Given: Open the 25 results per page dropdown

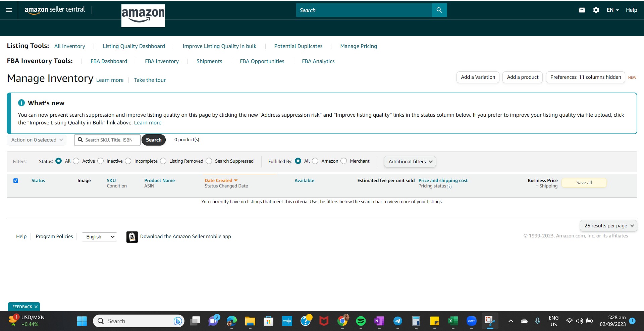Looking at the screenshot, I should pyautogui.click(x=608, y=226).
